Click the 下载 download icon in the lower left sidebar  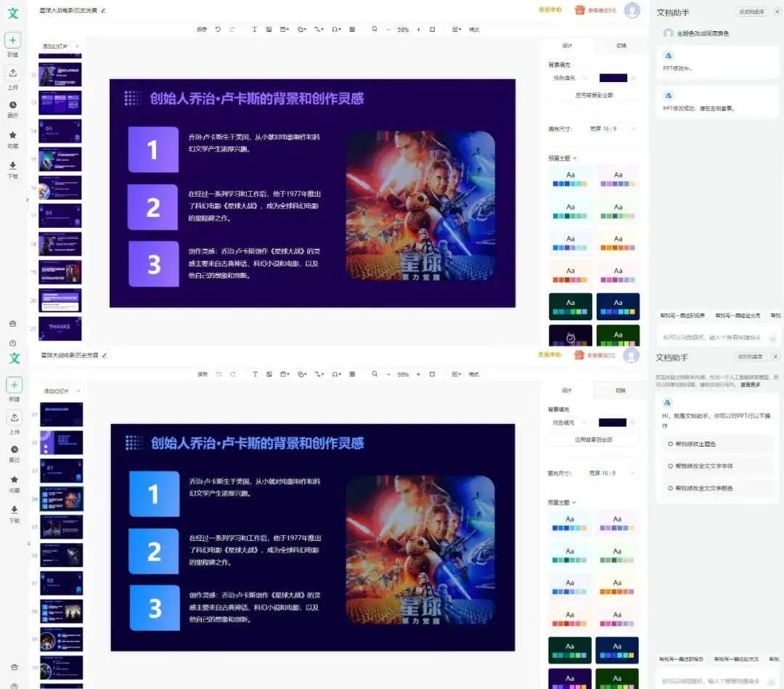(x=15, y=510)
